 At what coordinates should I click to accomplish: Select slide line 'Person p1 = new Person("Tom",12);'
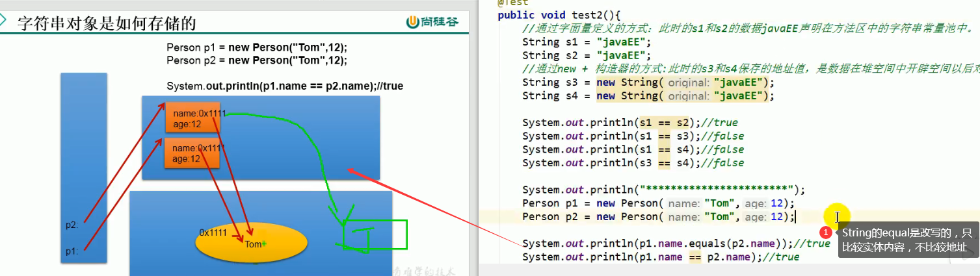point(257,47)
